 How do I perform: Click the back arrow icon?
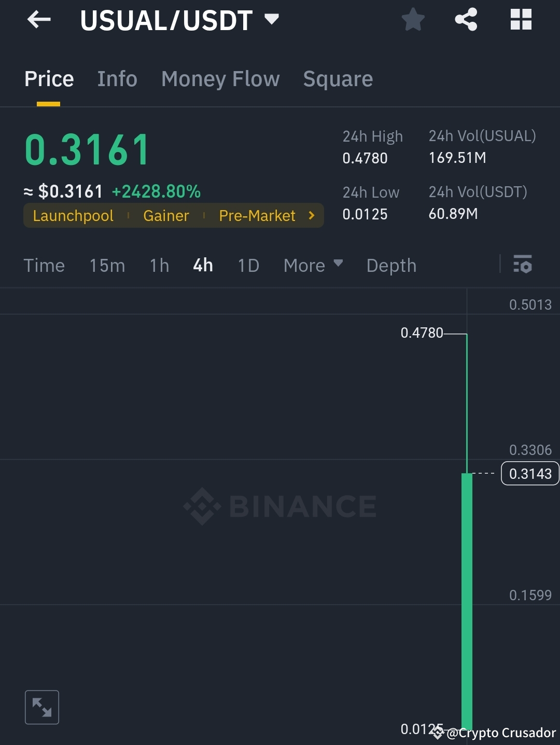pyautogui.click(x=39, y=20)
